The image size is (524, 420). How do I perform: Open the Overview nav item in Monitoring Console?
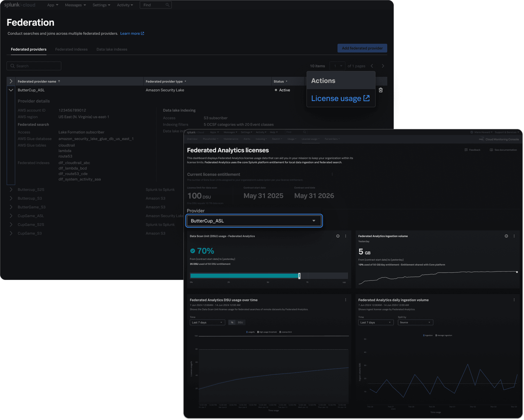192,139
